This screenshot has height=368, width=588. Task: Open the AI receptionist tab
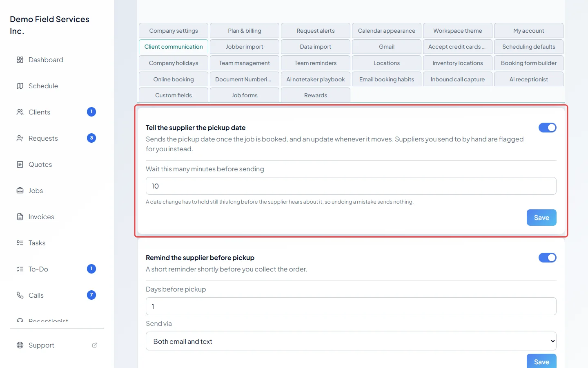(529, 79)
